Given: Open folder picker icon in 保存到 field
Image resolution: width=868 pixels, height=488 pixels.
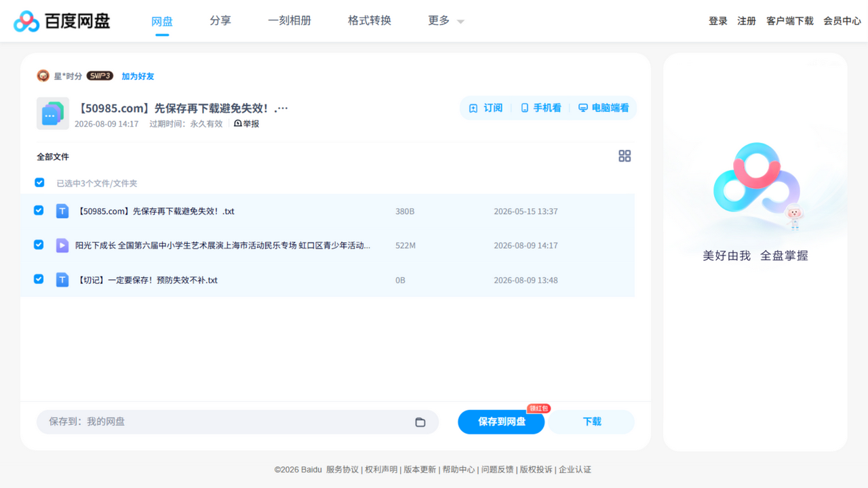Looking at the screenshot, I should (x=420, y=422).
